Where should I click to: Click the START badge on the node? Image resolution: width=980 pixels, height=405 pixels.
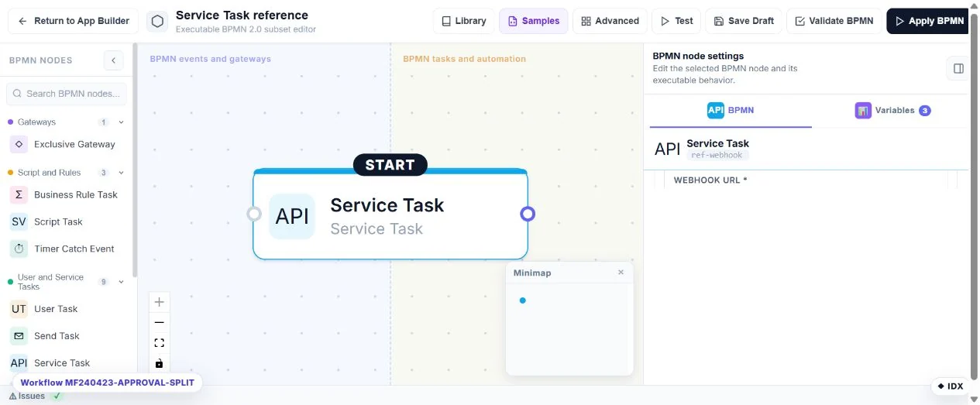click(x=390, y=164)
